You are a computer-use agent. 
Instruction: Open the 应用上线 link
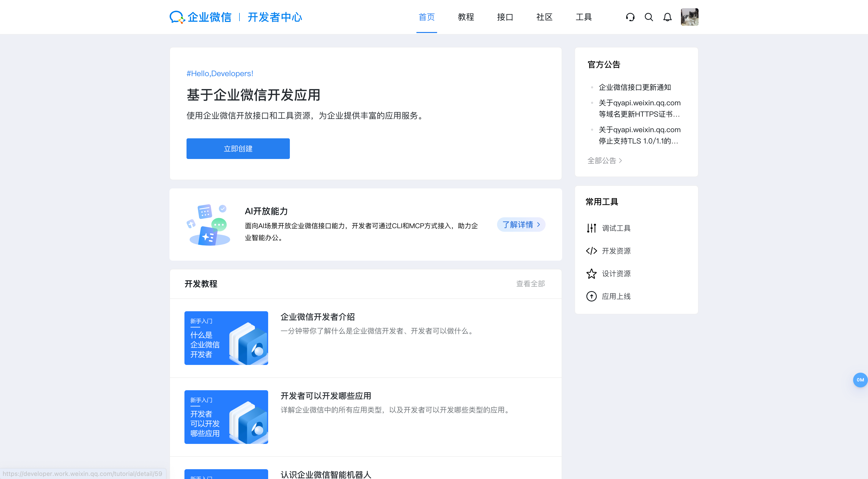pos(616,296)
